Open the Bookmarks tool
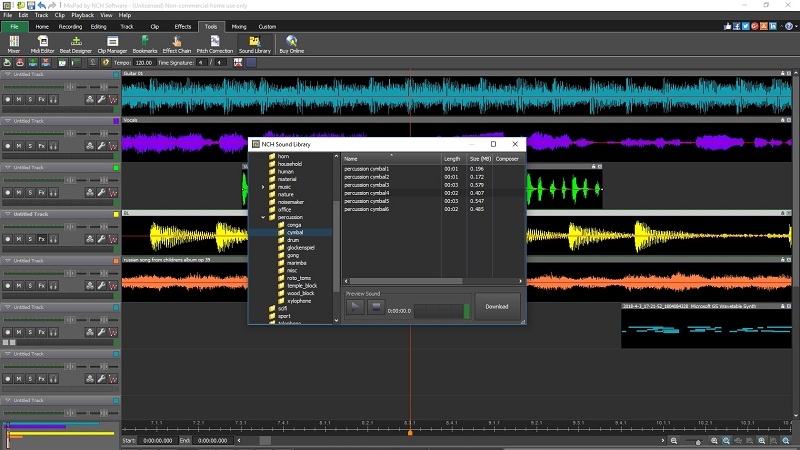This screenshot has width=800, height=450. 145,44
